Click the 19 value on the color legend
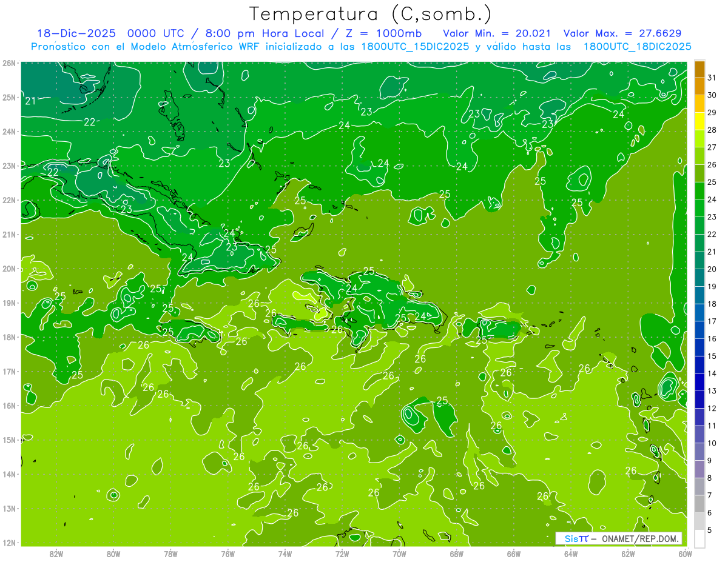 click(712, 287)
